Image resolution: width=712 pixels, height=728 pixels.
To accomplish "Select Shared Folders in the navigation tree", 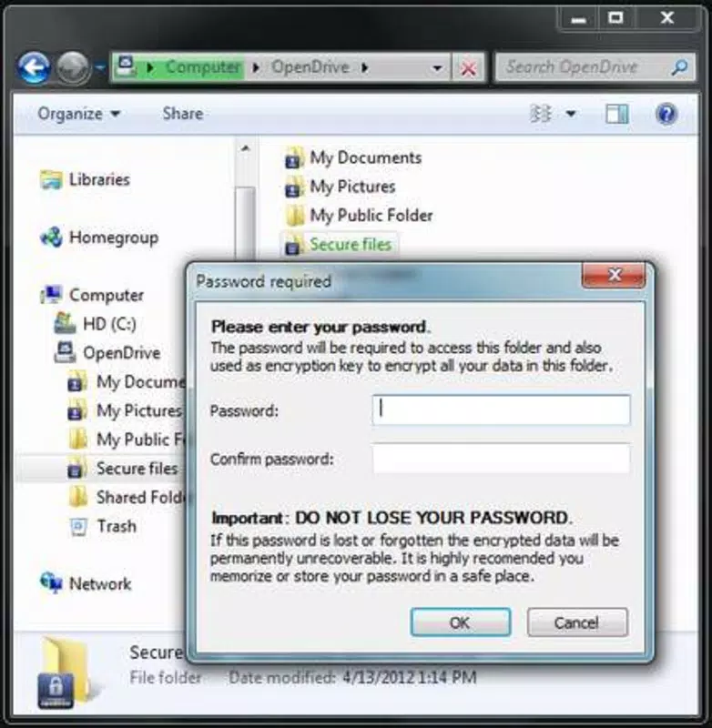I will 141,497.
